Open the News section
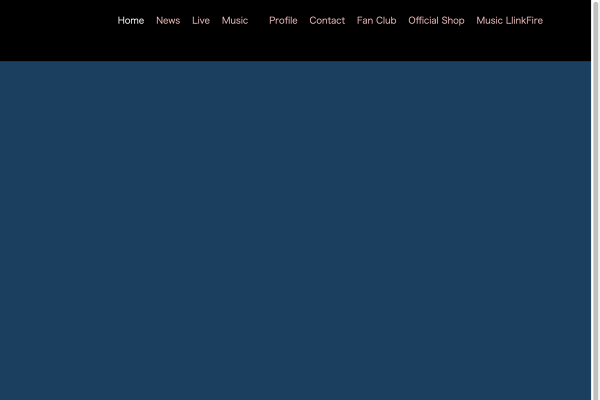600x400 pixels. click(x=168, y=20)
